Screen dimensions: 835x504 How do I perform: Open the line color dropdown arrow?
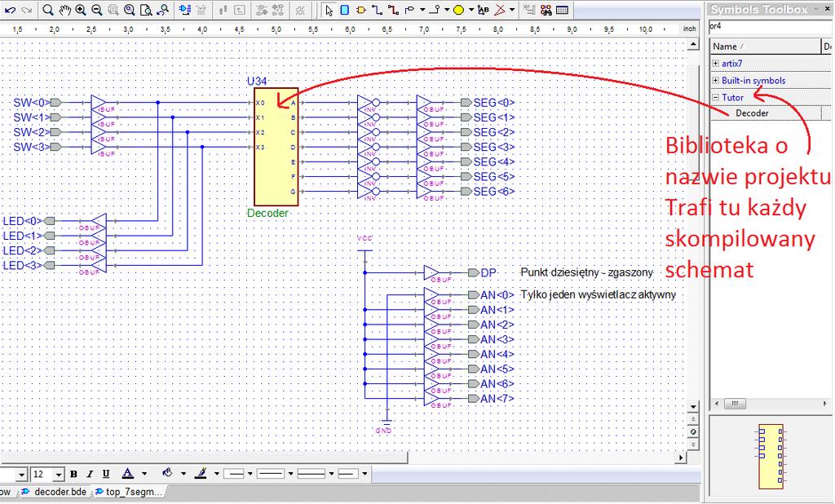(216, 474)
